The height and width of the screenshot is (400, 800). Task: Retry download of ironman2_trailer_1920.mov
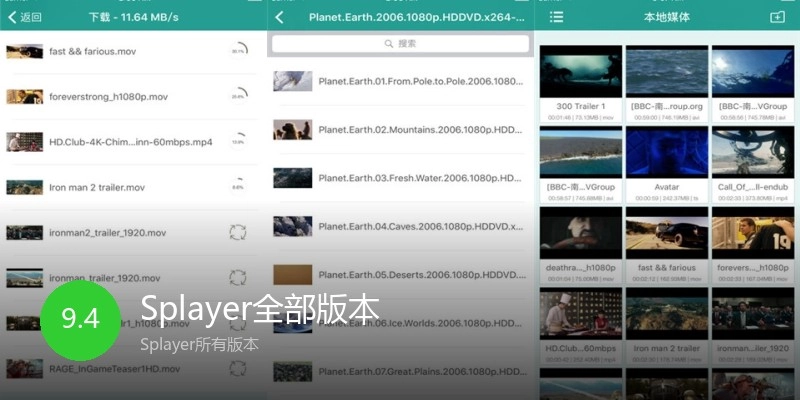[x=238, y=233]
